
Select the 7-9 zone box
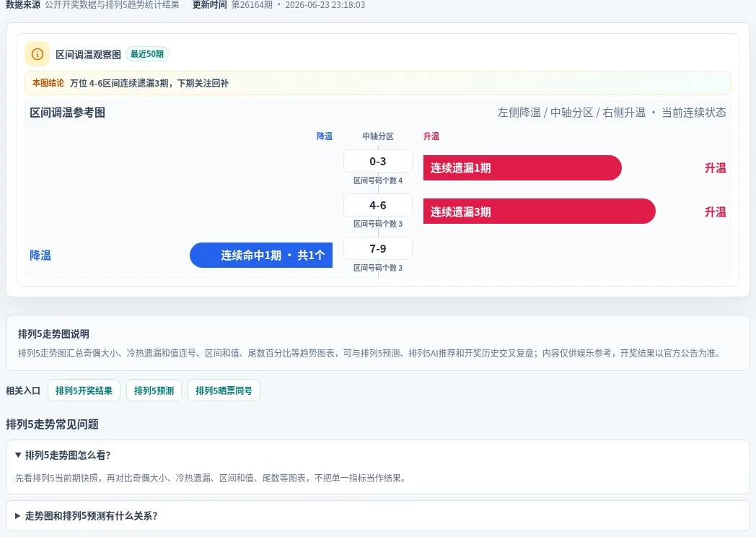point(377,248)
